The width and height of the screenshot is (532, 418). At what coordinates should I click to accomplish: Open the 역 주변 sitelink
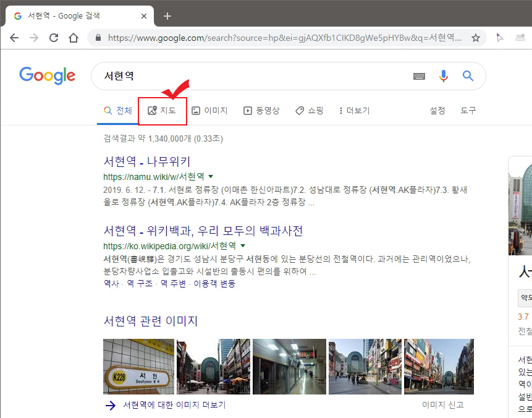tap(173, 284)
